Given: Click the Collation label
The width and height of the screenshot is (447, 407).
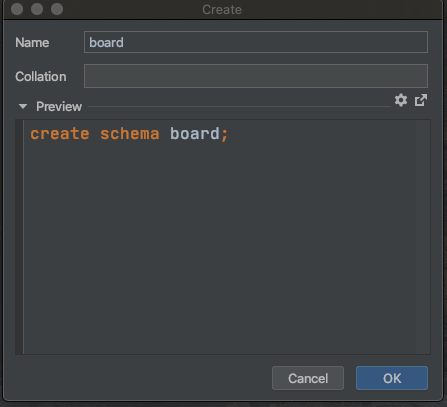Looking at the screenshot, I should [41, 77].
